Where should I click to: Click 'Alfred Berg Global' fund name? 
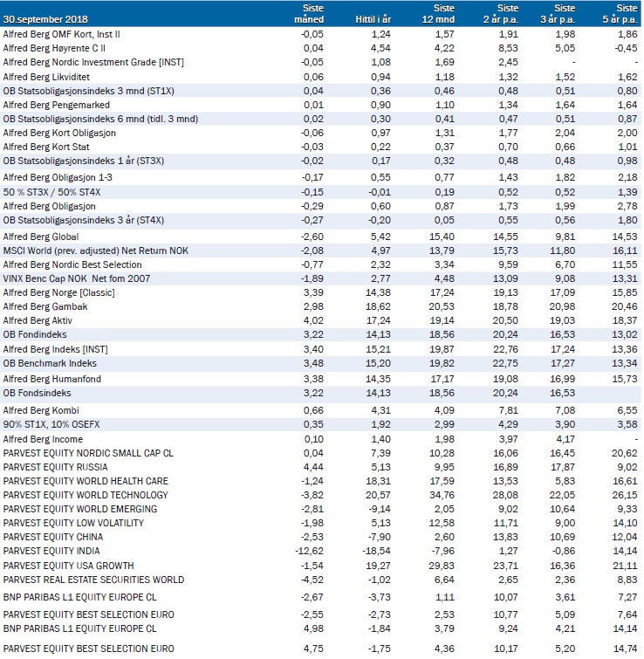point(41,237)
